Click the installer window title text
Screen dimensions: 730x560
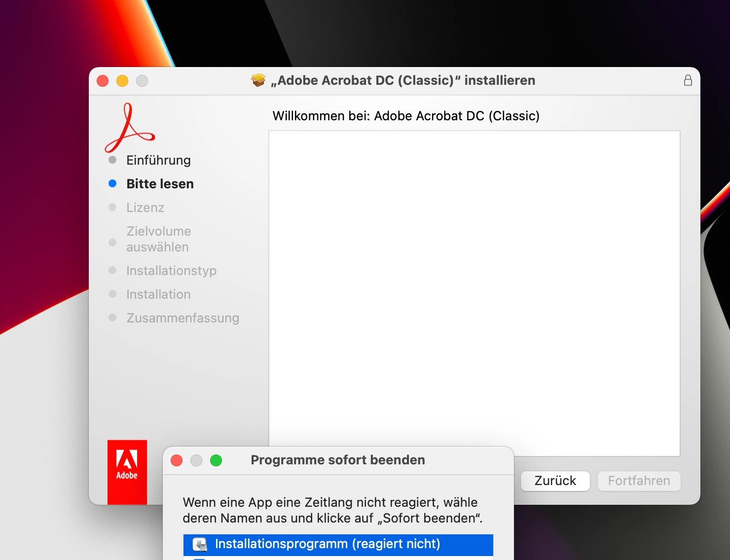pyautogui.click(x=403, y=80)
